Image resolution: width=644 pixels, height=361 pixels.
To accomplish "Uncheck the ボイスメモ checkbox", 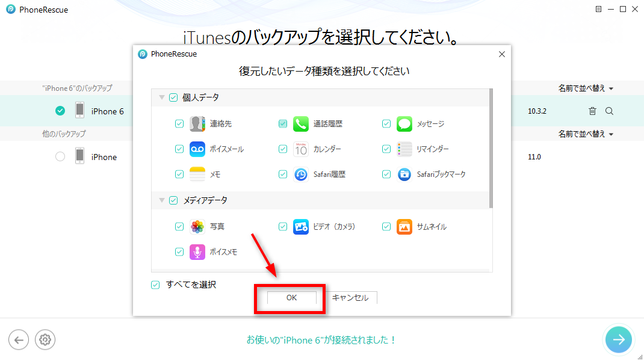I will [179, 251].
